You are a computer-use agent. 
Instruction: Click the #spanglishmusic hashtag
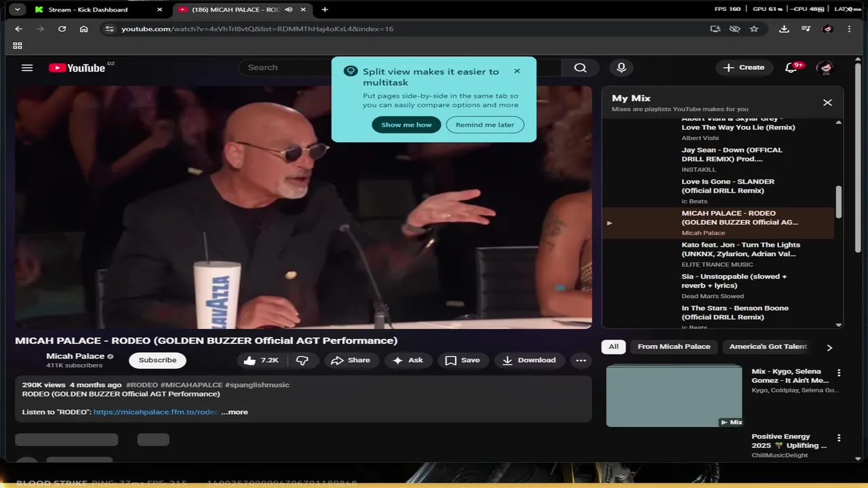pyautogui.click(x=257, y=385)
